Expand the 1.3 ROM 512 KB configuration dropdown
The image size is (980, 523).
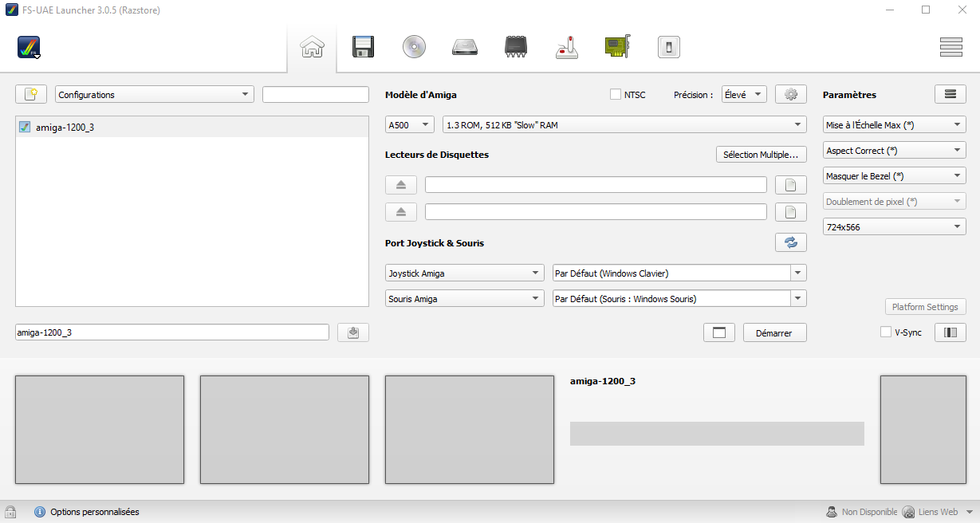pos(624,124)
